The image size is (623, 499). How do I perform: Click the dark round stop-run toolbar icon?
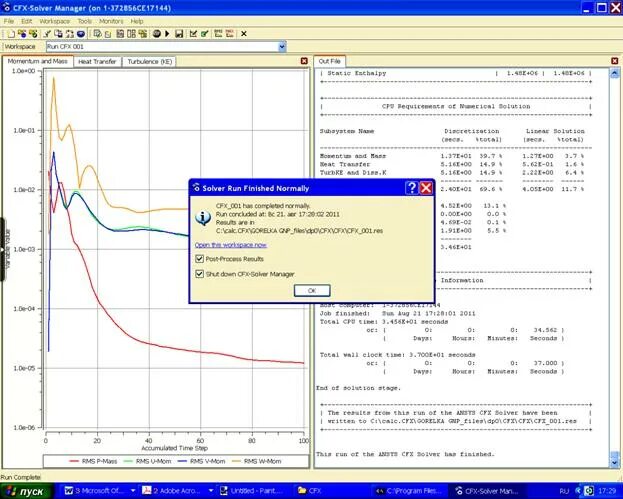tap(157, 34)
